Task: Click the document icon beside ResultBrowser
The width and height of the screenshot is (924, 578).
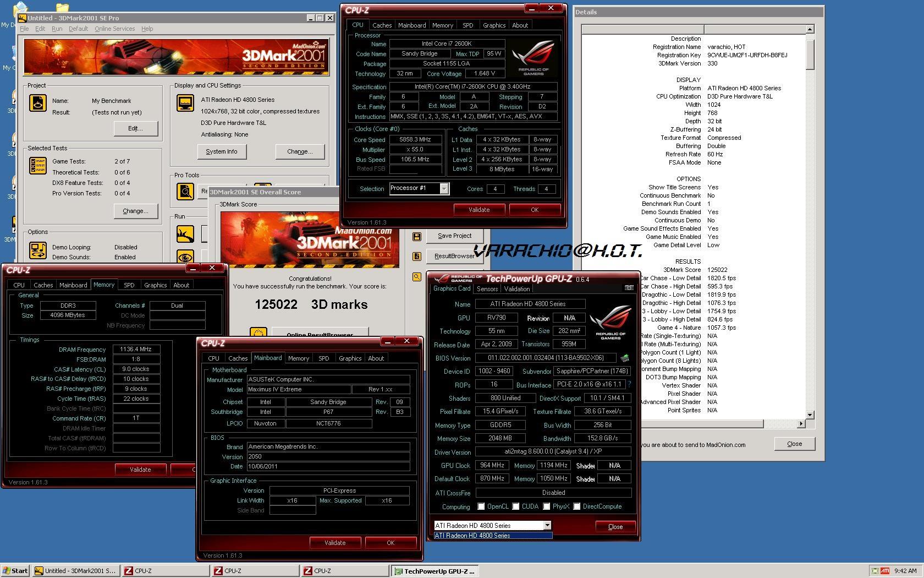Action: pyautogui.click(x=416, y=256)
